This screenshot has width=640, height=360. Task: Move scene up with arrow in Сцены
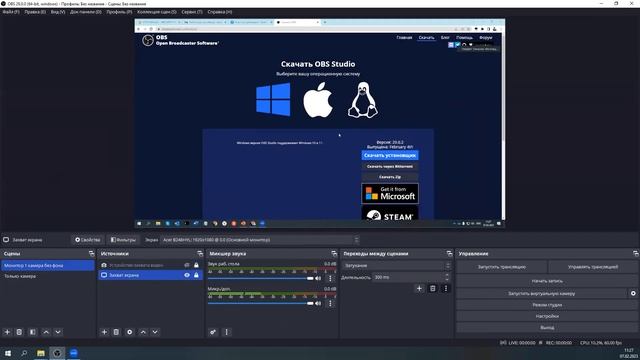click(46, 332)
